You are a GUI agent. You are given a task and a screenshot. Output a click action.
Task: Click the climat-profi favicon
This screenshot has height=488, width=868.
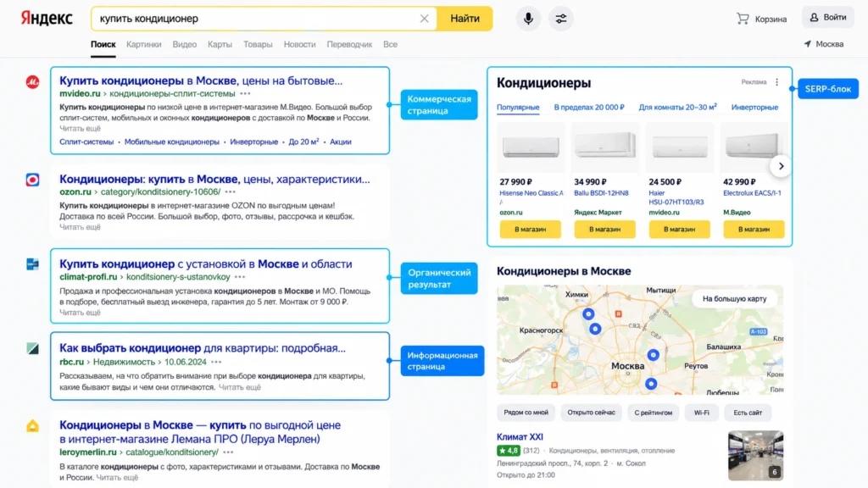click(33, 264)
